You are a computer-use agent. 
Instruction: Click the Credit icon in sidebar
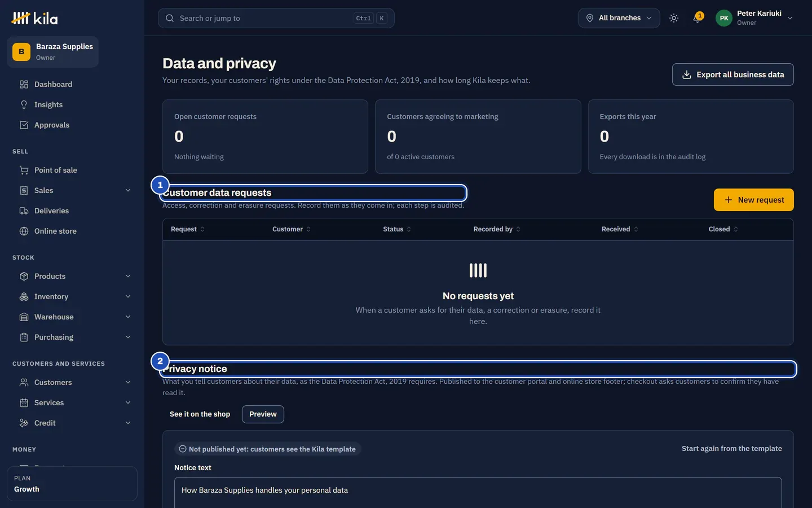[x=24, y=423]
